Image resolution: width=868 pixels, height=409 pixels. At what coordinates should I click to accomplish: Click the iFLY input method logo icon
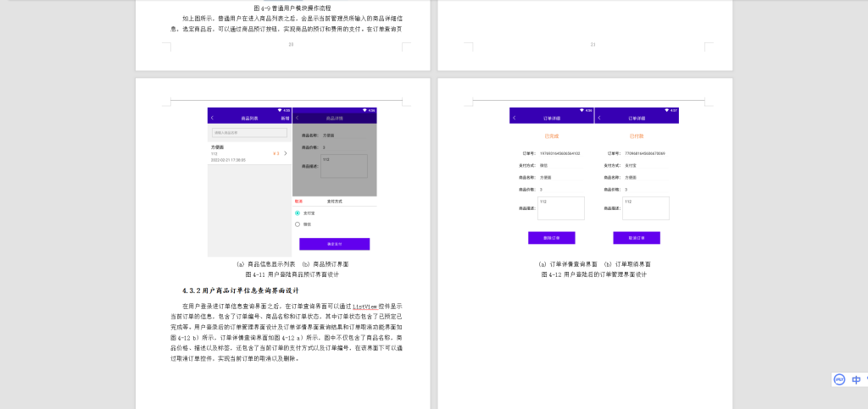point(839,379)
